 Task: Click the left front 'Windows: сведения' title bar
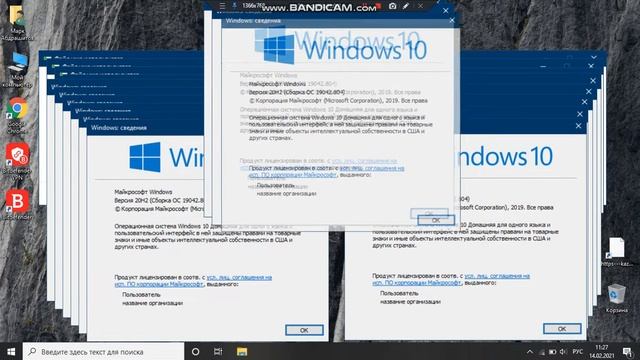point(119,128)
